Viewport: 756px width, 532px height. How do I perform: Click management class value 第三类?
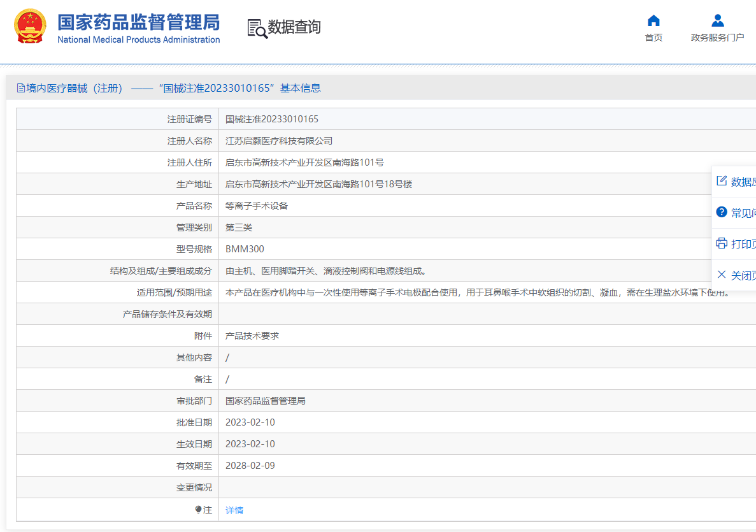pos(239,227)
